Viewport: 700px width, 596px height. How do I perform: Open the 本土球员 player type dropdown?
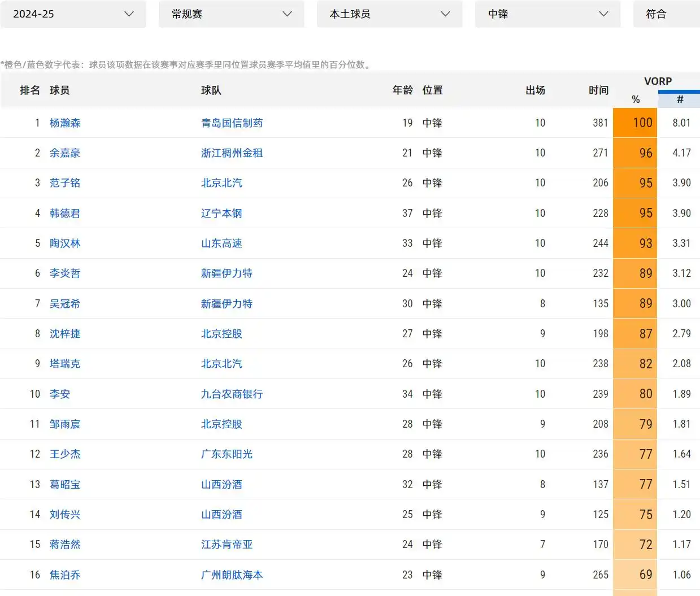coord(389,14)
